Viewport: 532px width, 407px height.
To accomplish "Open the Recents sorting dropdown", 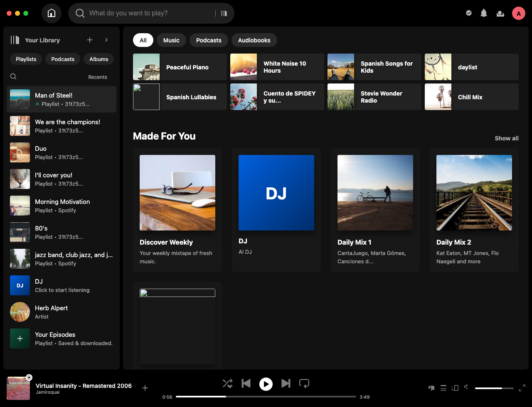I will pyautogui.click(x=98, y=77).
